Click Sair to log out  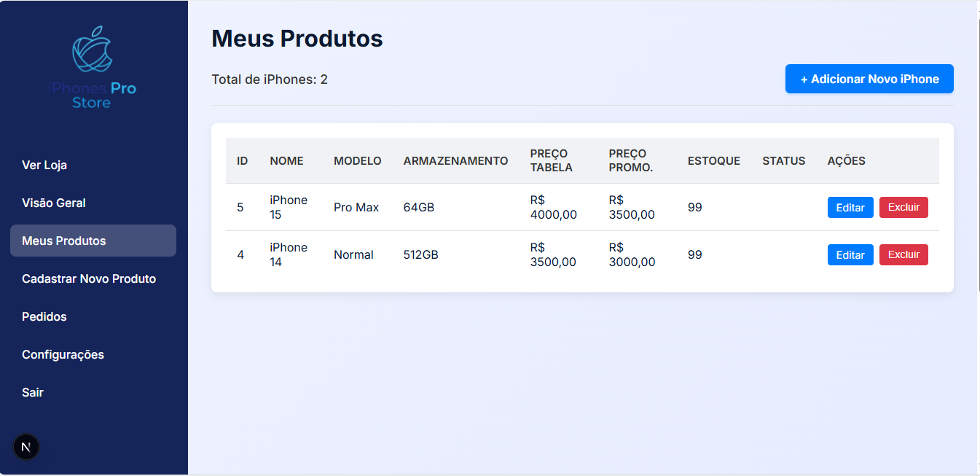(x=33, y=392)
